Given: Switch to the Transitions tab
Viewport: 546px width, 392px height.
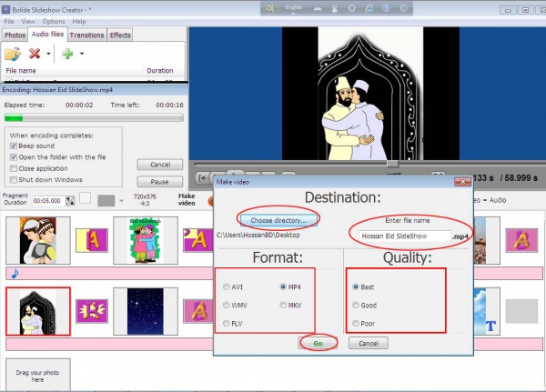Looking at the screenshot, I should [86, 35].
